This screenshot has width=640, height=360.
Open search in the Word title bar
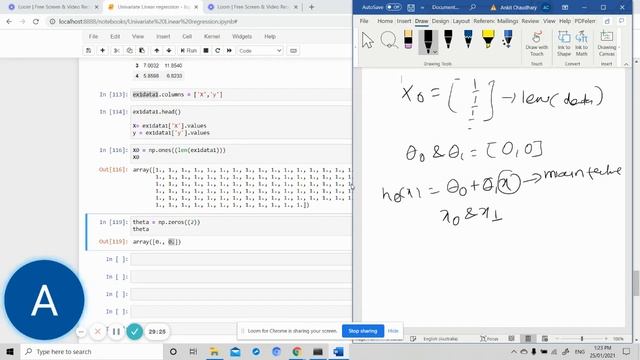(x=472, y=7)
